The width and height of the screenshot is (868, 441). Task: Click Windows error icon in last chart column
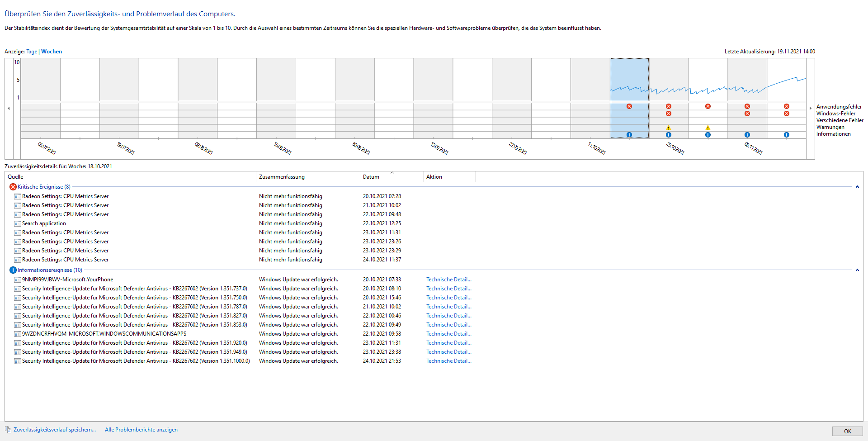tap(787, 114)
